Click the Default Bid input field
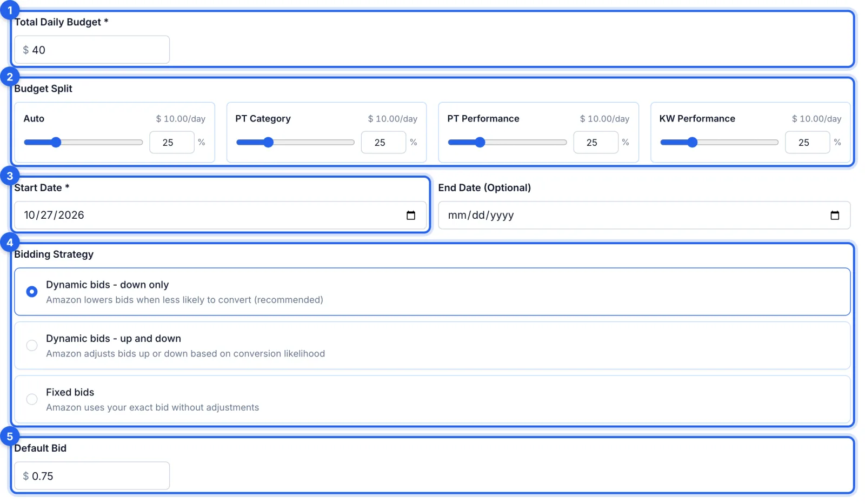This screenshot has height=504, width=865. pos(92,476)
